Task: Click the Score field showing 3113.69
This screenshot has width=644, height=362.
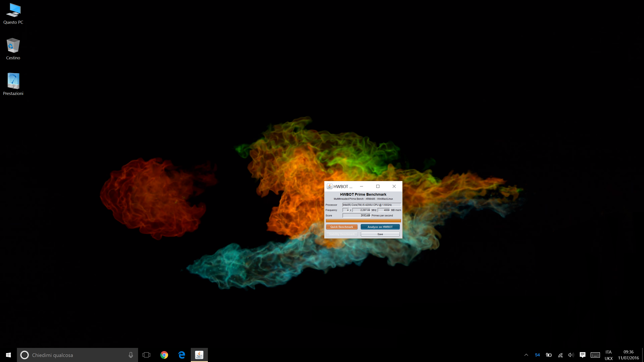Action: tap(356, 215)
